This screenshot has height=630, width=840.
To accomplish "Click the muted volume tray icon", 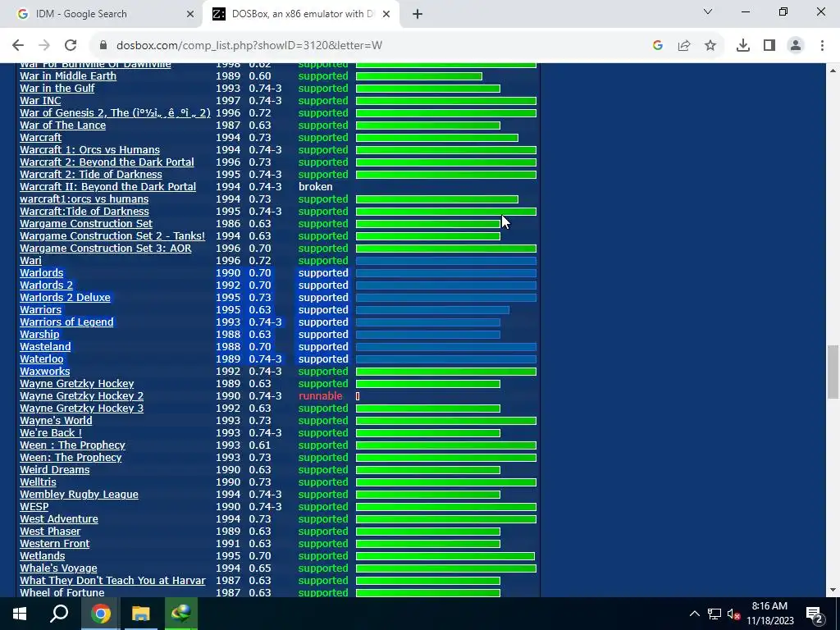I will [733, 614].
